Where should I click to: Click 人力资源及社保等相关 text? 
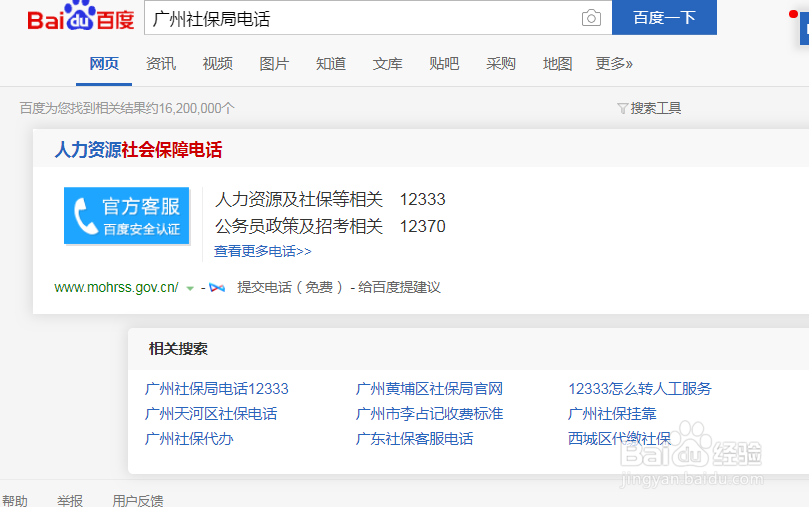point(299,199)
